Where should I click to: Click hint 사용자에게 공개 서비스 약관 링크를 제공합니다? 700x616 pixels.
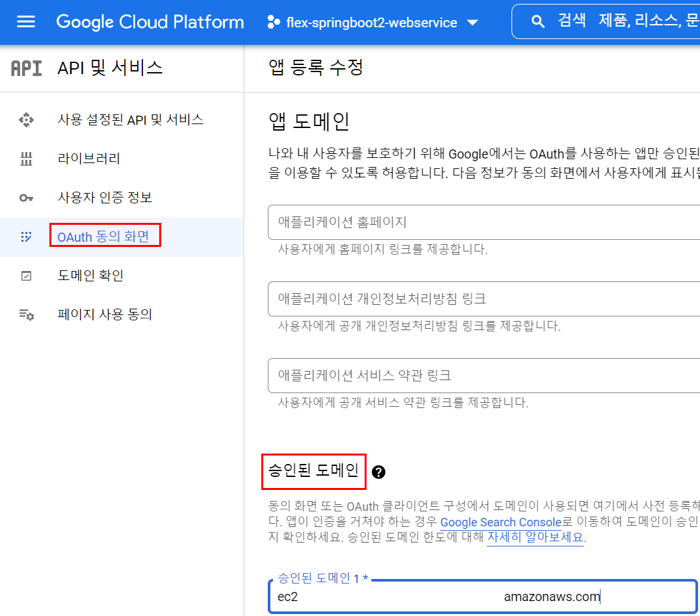(x=403, y=403)
